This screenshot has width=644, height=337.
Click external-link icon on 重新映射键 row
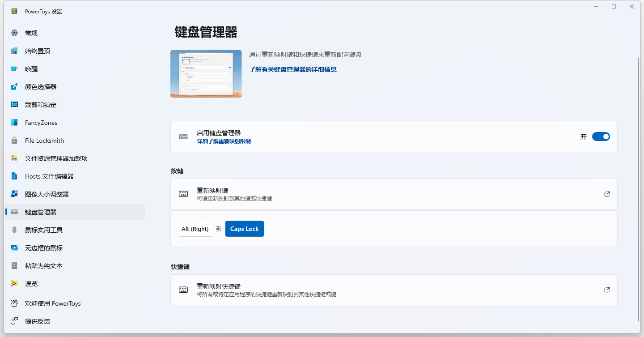pyautogui.click(x=607, y=194)
